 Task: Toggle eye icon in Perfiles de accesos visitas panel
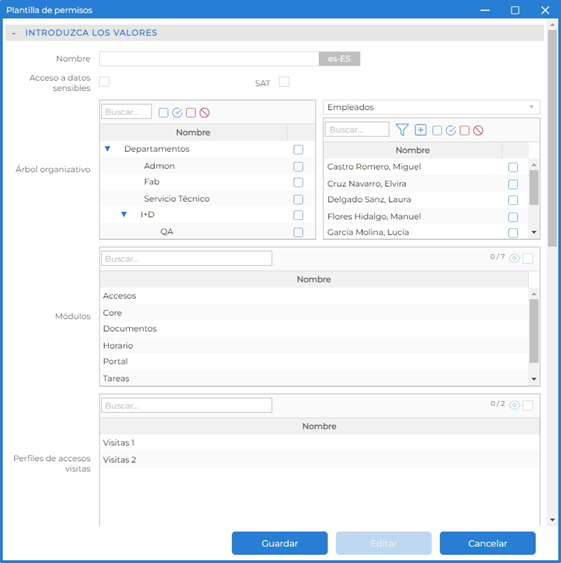pyautogui.click(x=514, y=405)
